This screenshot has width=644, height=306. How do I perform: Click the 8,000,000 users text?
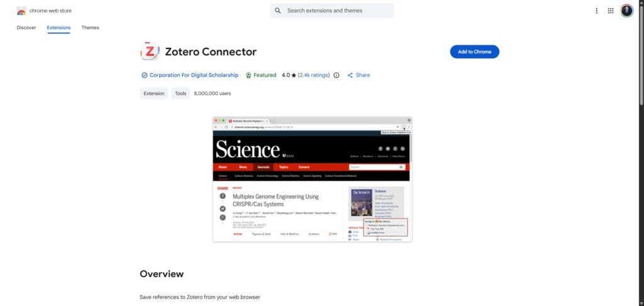coord(213,93)
